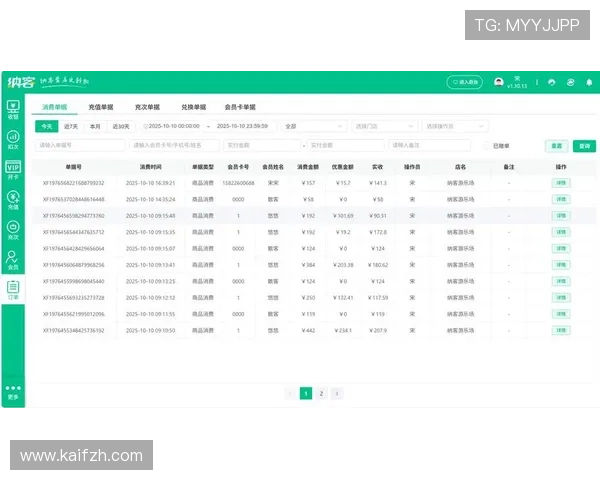Focus the second 实付金额 maximum amount field
The height and width of the screenshot is (480, 600).
(x=346, y=145)
